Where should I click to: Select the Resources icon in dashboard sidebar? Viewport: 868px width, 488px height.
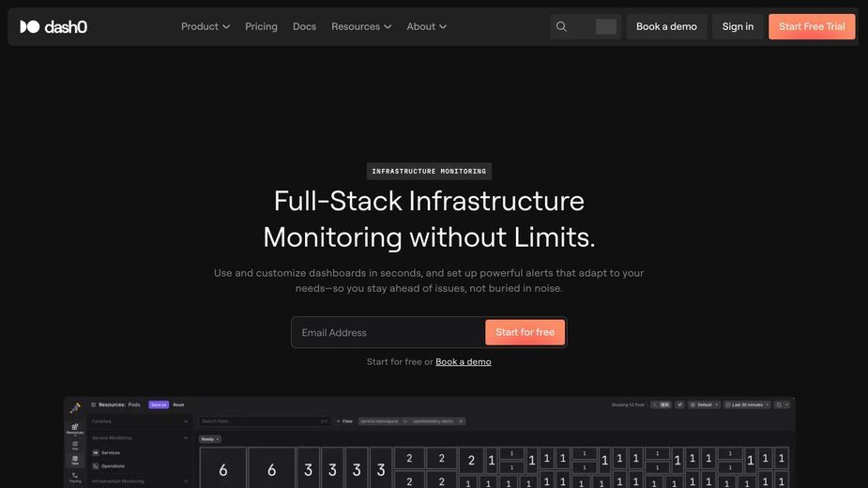click(x=75, y=429)
